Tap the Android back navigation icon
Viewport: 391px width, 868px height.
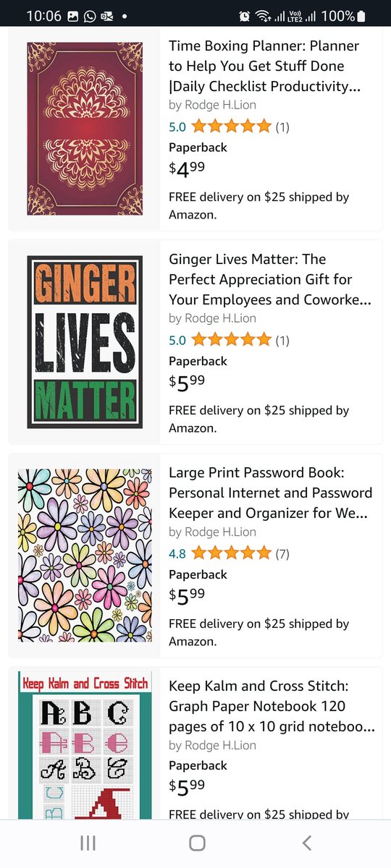pyautogui.click(x=307, y=843)
